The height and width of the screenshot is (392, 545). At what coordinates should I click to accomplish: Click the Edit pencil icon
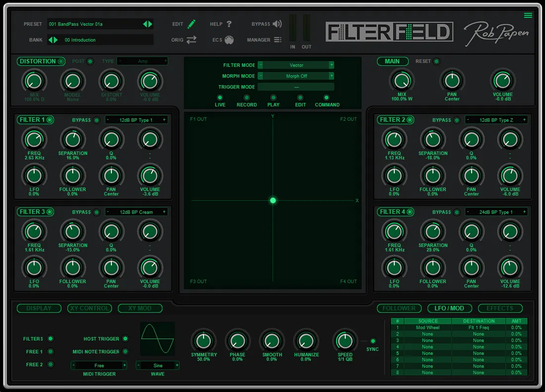click(x=192, y=24)
